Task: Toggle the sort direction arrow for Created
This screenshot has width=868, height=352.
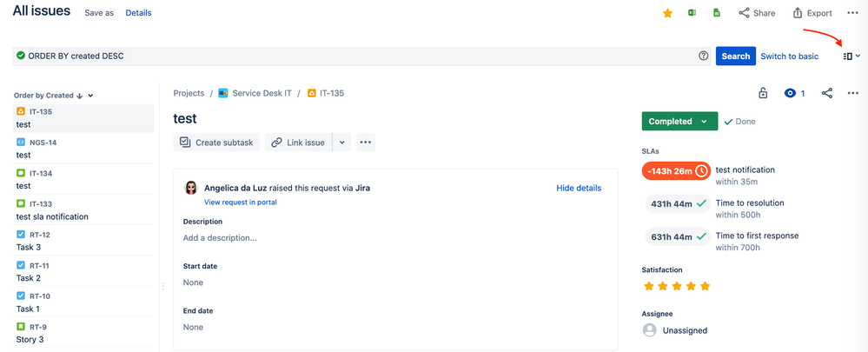Action: coord(79,96)
